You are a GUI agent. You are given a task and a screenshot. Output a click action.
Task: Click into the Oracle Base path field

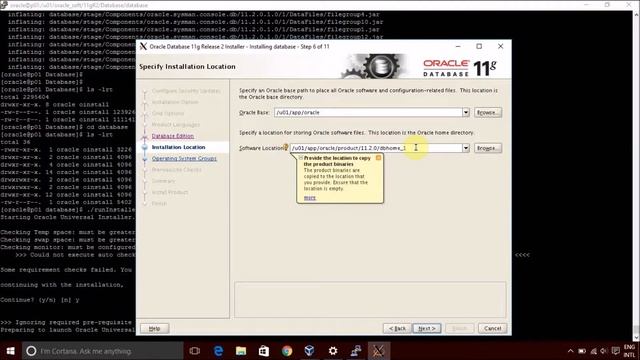[x=368, y=112]
